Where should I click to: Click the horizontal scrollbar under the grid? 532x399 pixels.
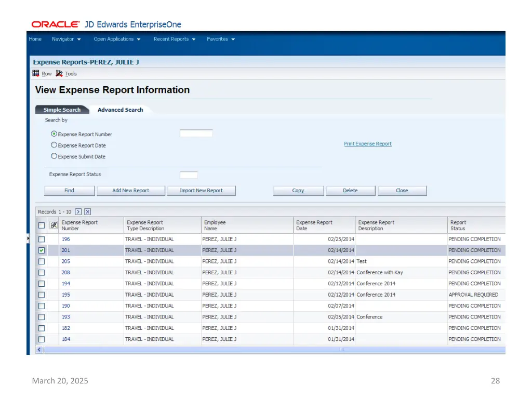pos(274,350)
